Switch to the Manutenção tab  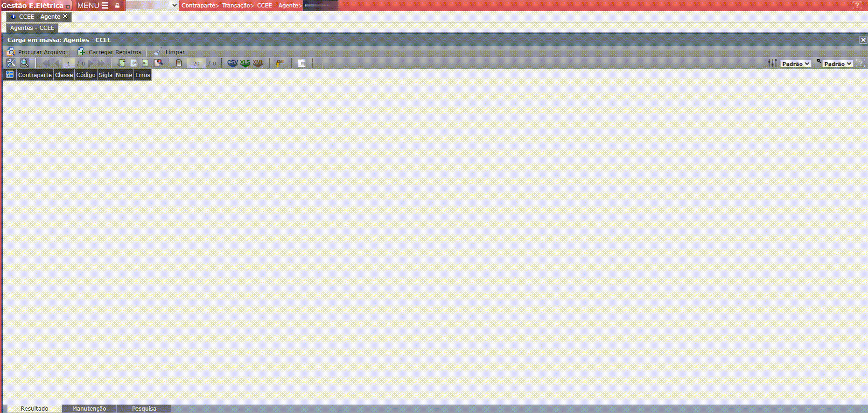(x=89, y=408)
